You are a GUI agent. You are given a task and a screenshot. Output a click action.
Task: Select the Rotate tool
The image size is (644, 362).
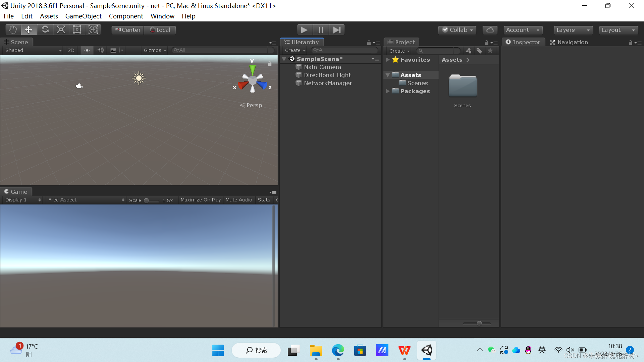pyautogui.click(x=45, y=30)
